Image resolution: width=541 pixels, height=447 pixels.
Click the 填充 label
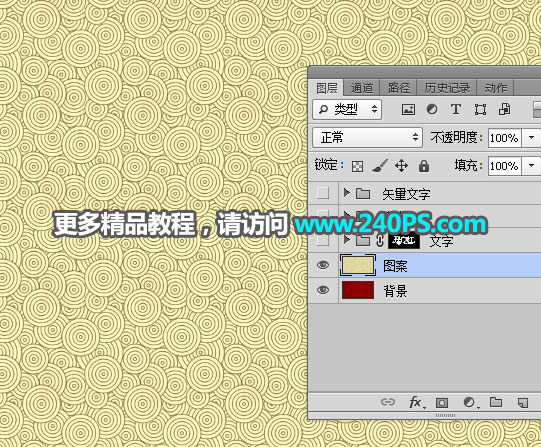point(468,166)
